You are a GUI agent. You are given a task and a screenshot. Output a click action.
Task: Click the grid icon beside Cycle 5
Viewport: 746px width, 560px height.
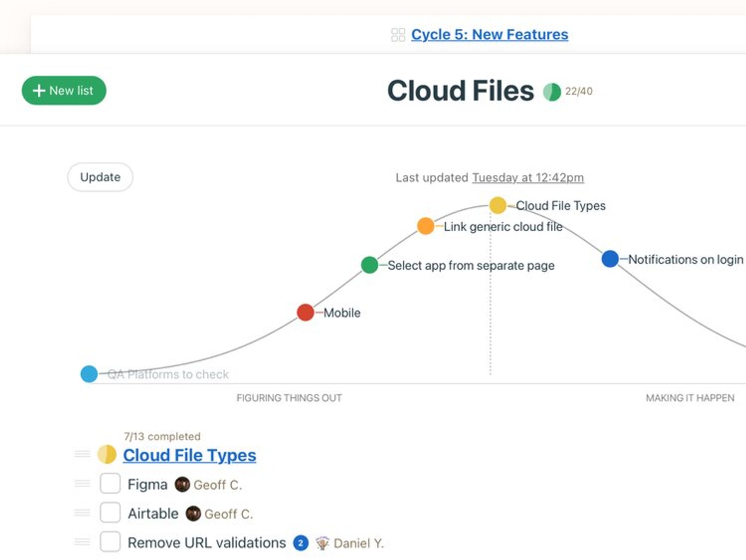coord(398,35)
